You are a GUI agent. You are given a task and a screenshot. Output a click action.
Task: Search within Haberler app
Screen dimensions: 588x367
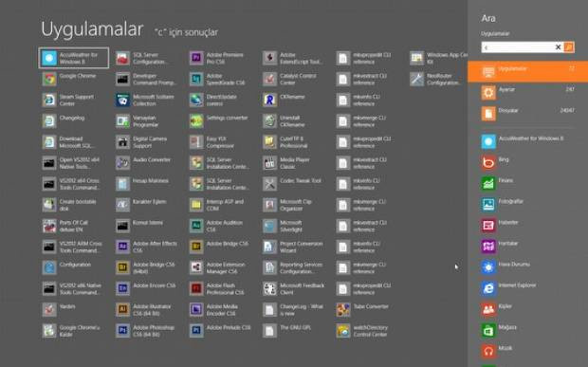point(527,226)
